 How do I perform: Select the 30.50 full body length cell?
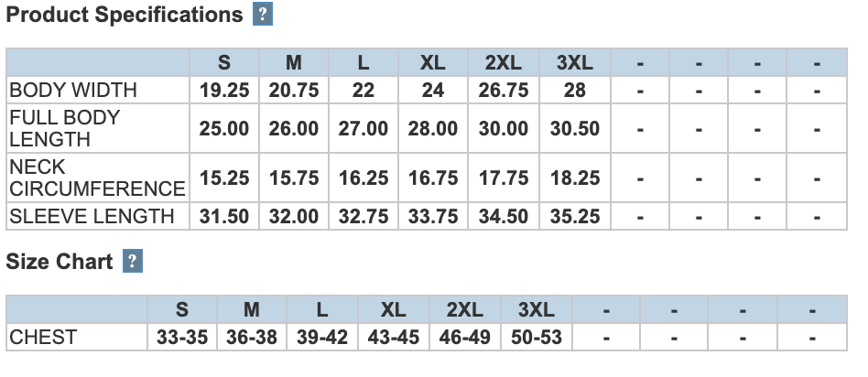(x=575, y=128)
